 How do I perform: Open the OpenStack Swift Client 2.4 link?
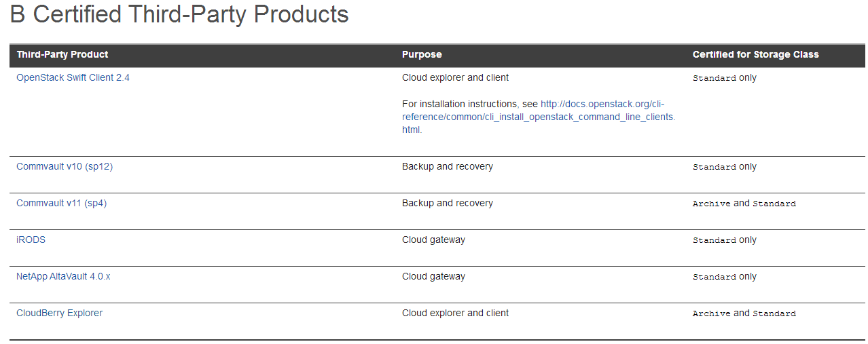point(73,77)
